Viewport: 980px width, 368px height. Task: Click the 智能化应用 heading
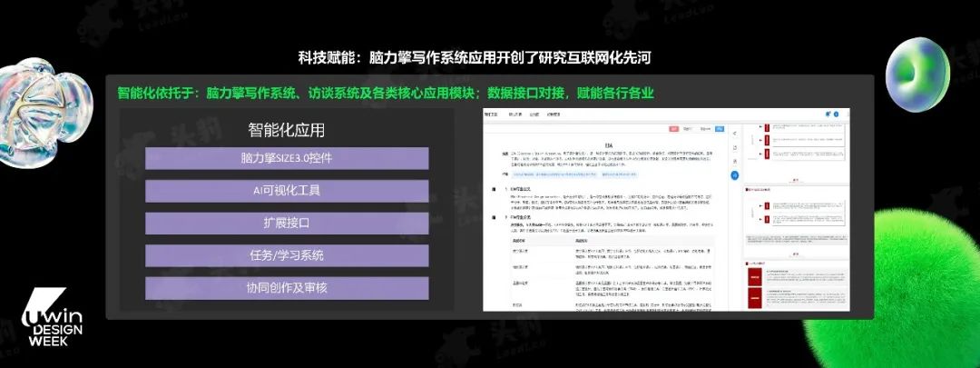click(286, 131)
